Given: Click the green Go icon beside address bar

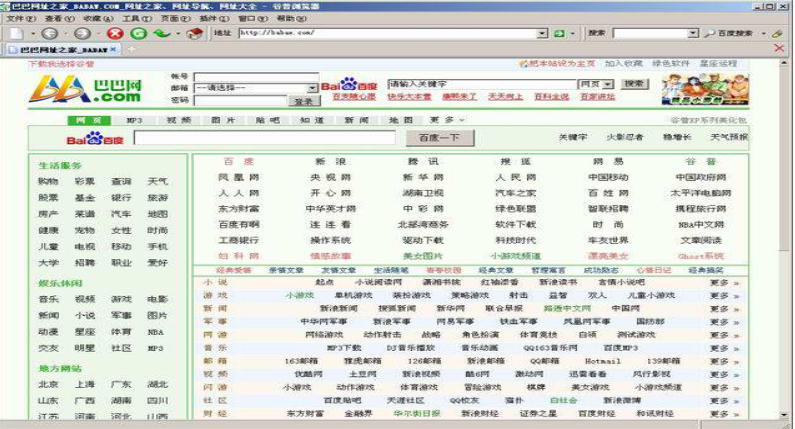Looking at the screenshot, I should 559,33.
